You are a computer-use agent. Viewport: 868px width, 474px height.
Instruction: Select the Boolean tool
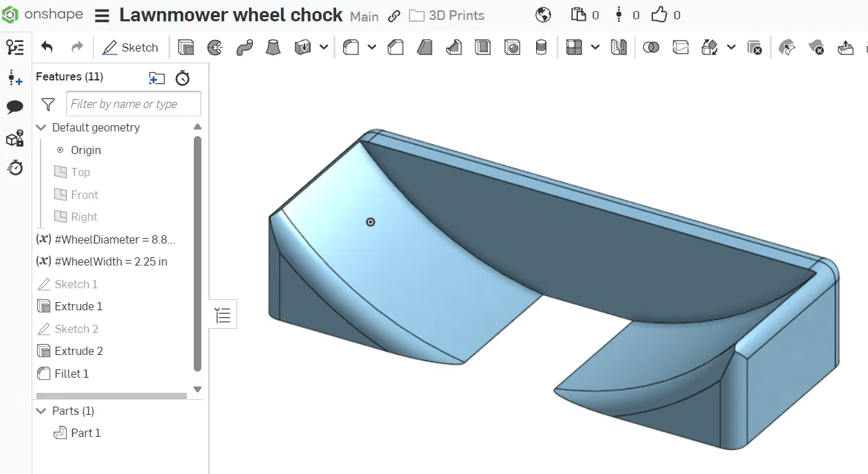[652, 47]
